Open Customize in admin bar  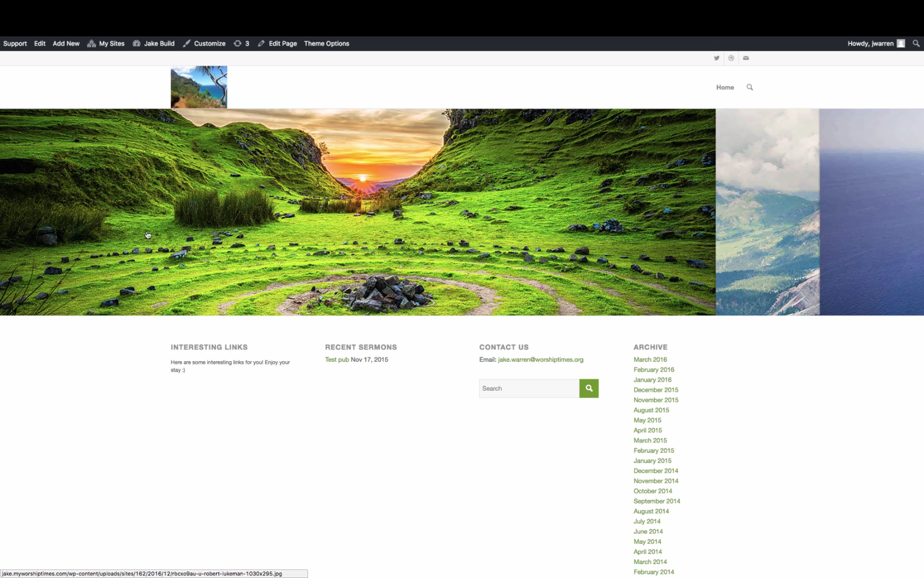pyautogui.click(x=204, y=44)
